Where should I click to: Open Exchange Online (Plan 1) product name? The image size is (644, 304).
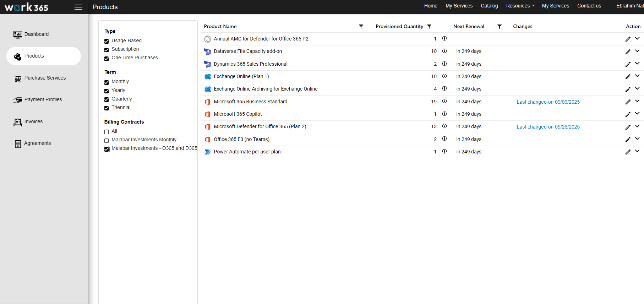click(x=241, y=76)
